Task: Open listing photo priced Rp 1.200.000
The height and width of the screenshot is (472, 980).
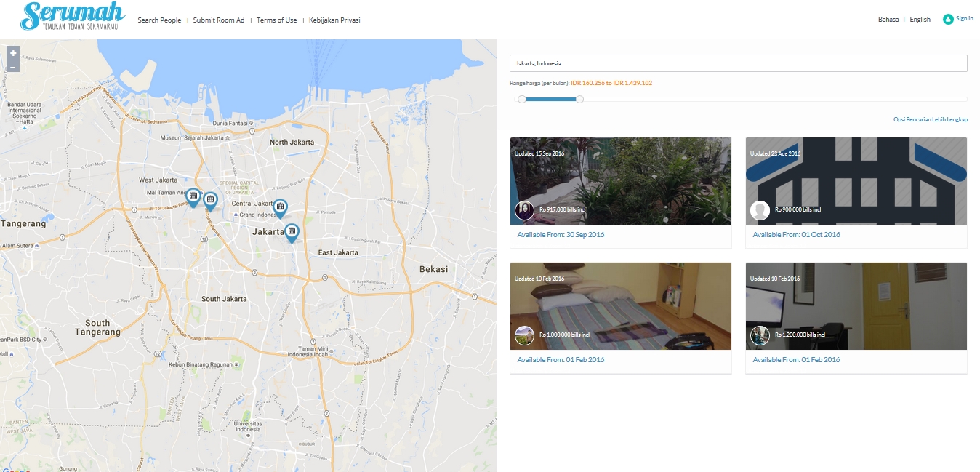Action: tap(856, 306)
